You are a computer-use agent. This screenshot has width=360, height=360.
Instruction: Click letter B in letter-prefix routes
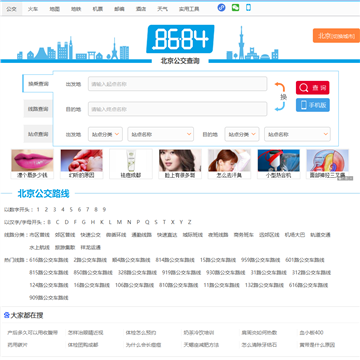point(49,222)
